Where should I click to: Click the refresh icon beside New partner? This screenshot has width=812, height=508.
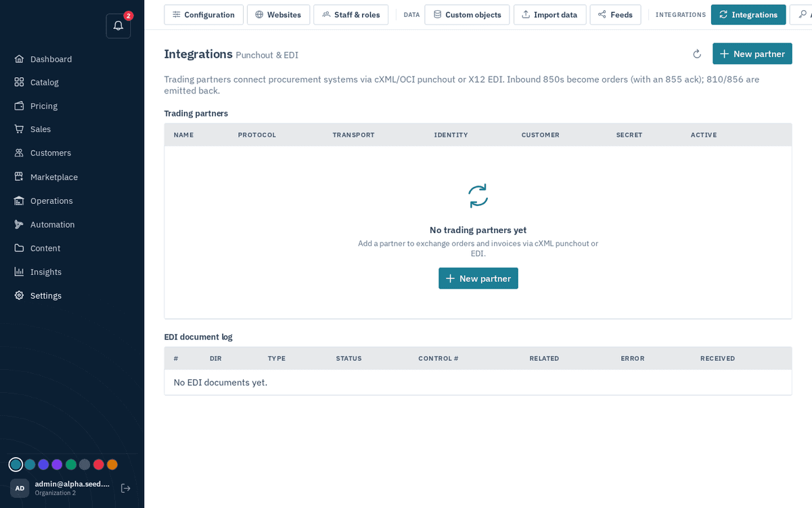click(697, 54)
